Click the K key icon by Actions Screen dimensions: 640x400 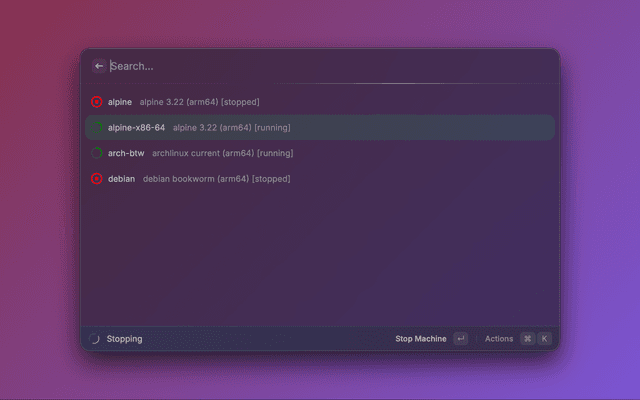point(545,339)
